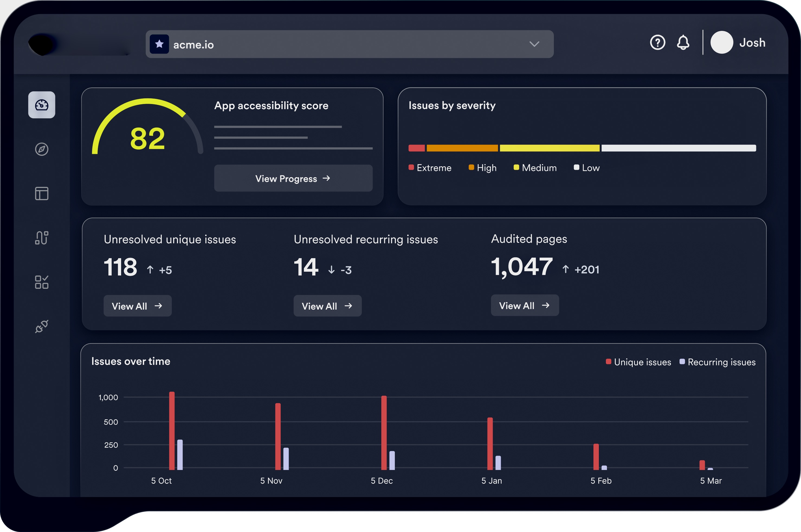Click the star icon beside acme.io
This screenshot has width=801, height=532.
pos(159,44)
